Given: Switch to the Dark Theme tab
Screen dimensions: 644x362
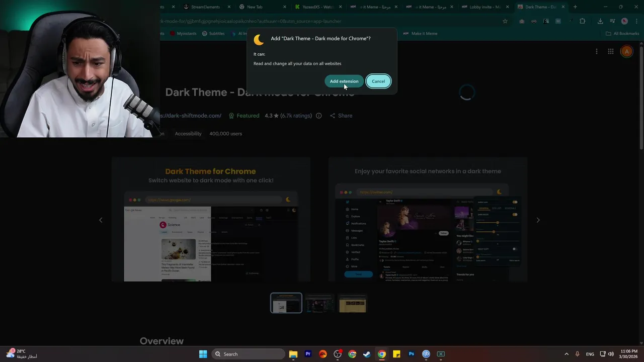Looking at the screenshot, I should click(x=541, y=7).
